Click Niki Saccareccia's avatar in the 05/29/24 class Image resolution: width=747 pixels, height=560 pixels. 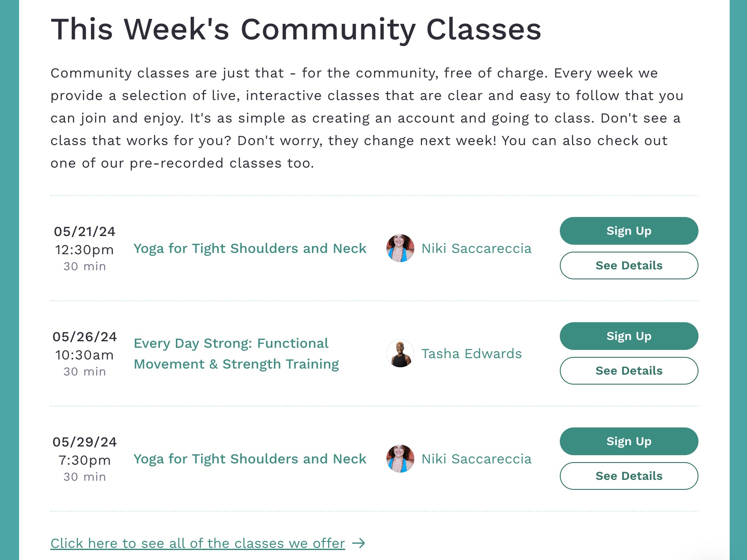pyautogui.click(x=400, y=459)
